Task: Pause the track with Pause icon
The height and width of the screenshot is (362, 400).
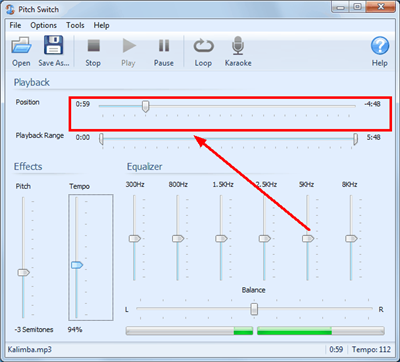Action: click(x=164, y=45)
